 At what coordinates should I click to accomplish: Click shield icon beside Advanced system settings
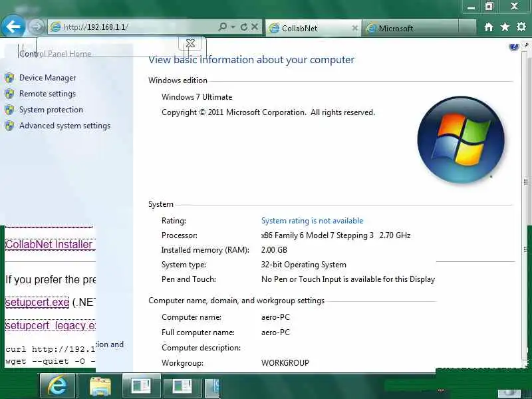[x=9, y=126]
